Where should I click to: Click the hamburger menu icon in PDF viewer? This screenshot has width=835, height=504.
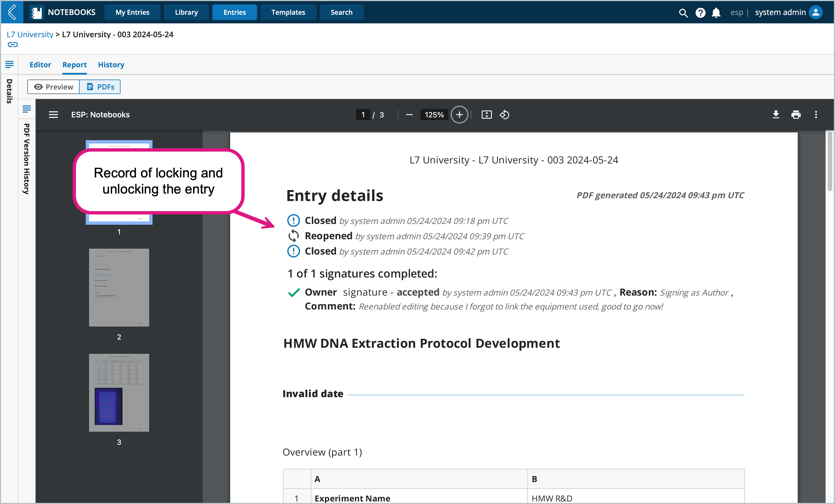click(x=53, y=114)
